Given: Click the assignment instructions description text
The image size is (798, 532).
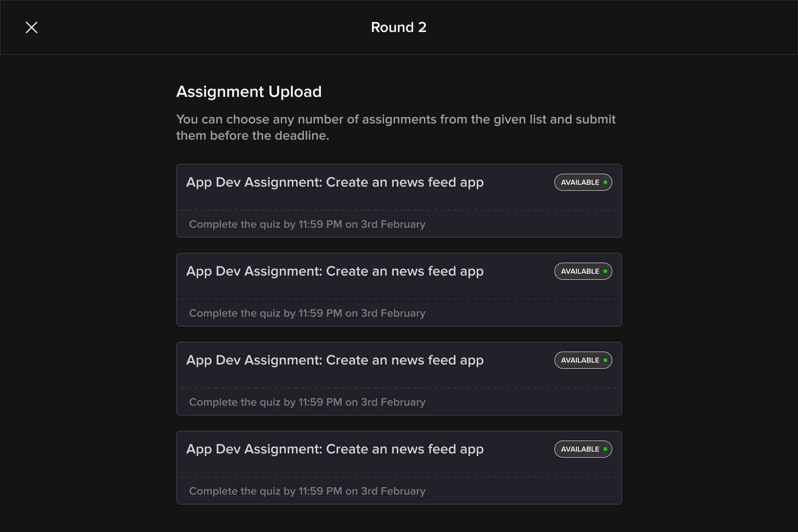Looking at the screenshot, I should 396,127.
